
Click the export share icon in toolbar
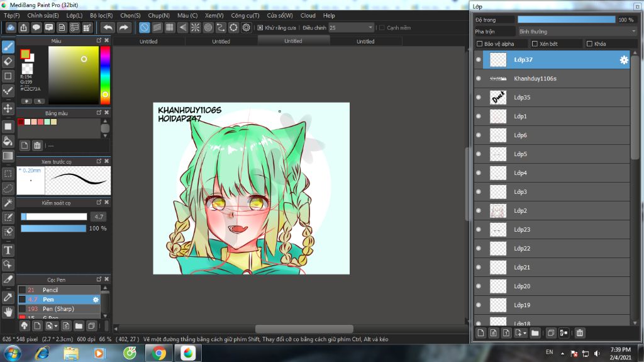[23, 28]
